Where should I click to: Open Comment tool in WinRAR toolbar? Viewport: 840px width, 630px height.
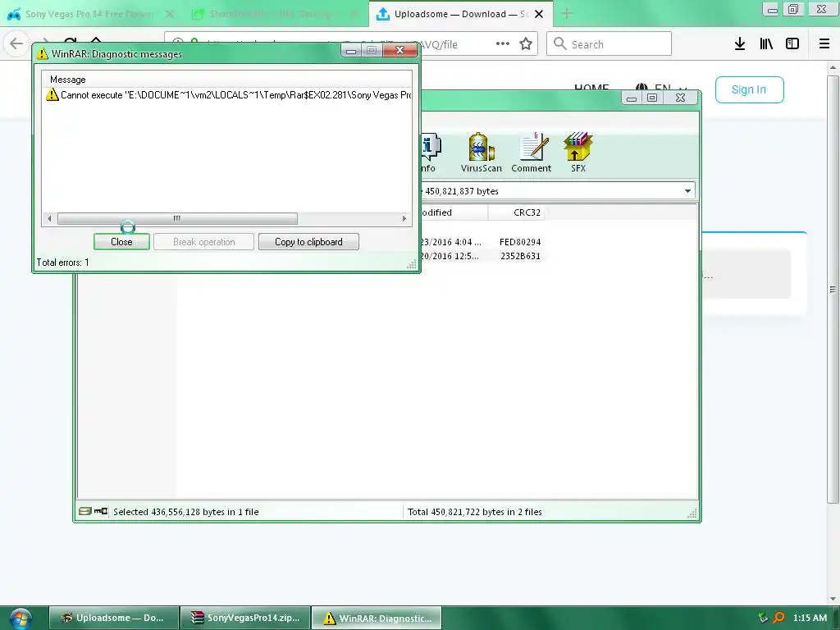tap(532, 153)
